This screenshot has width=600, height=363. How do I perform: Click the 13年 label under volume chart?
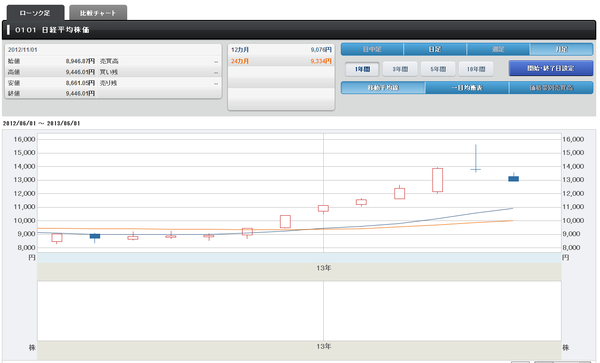coord(323,346)
